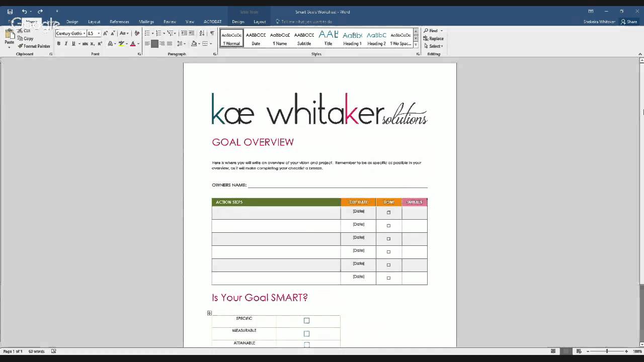The image size is (644, 362).
Task: Toggle Underline formatting
Action: pos(73,44)
